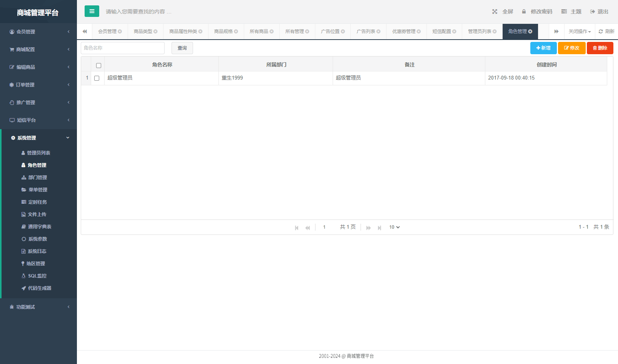Click the fullscreen (全屏) icon

click(495, 11)
